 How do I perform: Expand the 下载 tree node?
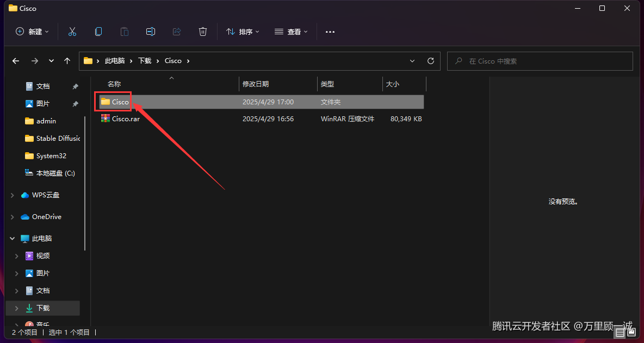pyautogui.click(x=16, y=308)
